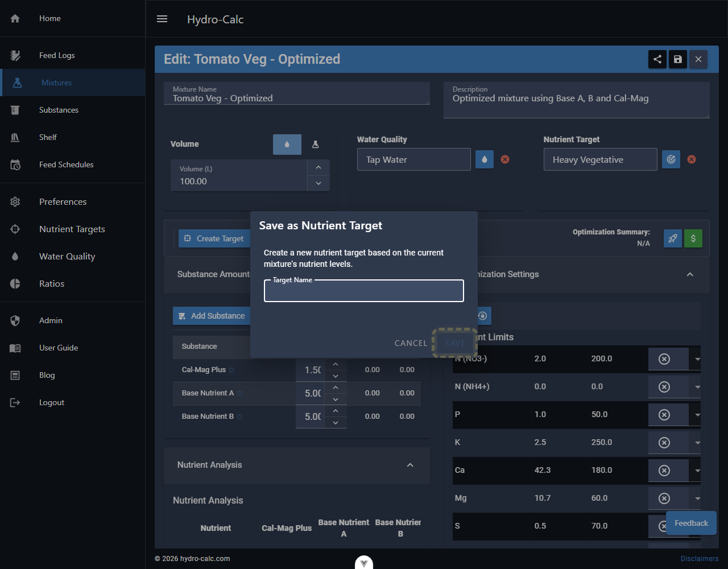Run optimization with the rocket icon
Image resolution: width=728 pixels, height=569 pixels.
pos(673,238)
